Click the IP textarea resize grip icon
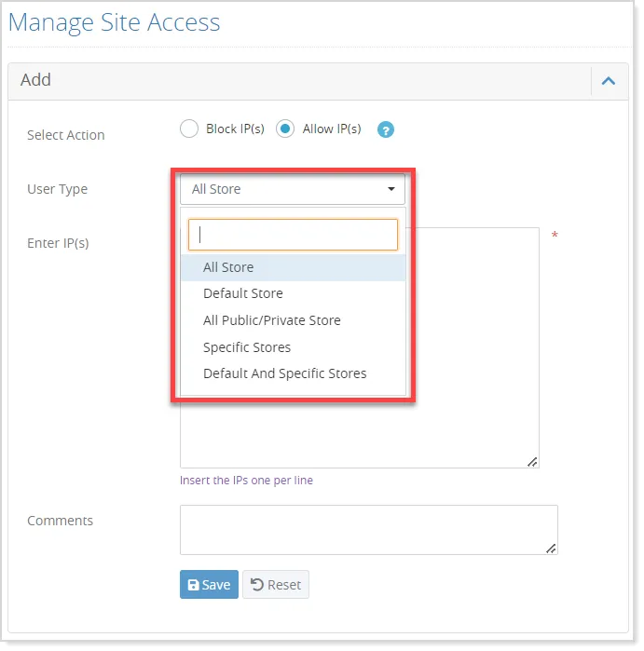The height and width of the screenshot is (651, 644). point(532,462)
